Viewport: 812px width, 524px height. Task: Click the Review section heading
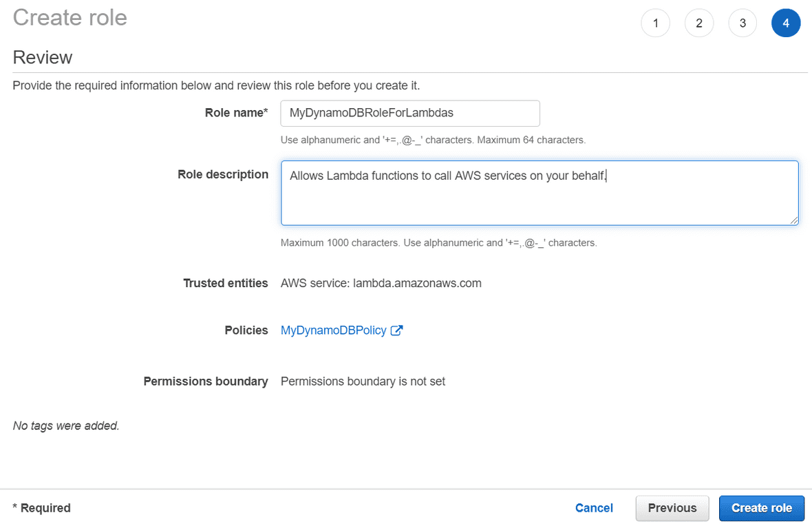click(x=43, y=58)
